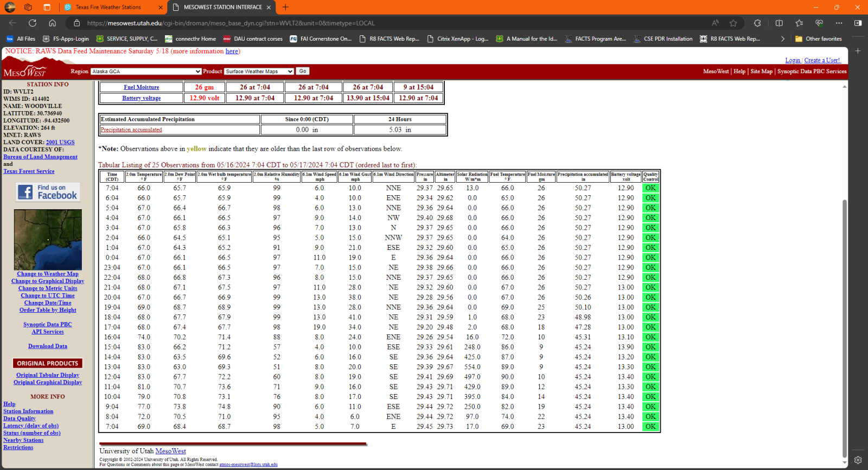Toggle the split screen icon

779,23
